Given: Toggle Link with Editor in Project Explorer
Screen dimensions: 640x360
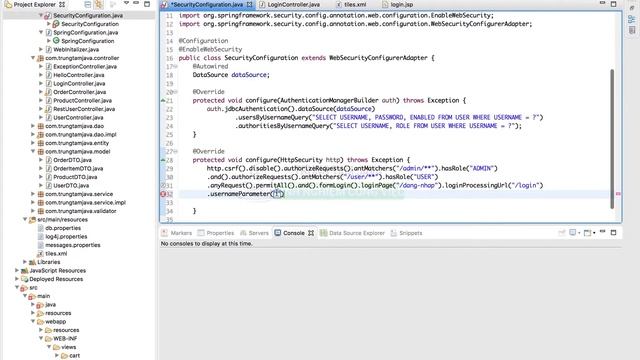Looking at the screenshot, I should (x=99, y=4).
